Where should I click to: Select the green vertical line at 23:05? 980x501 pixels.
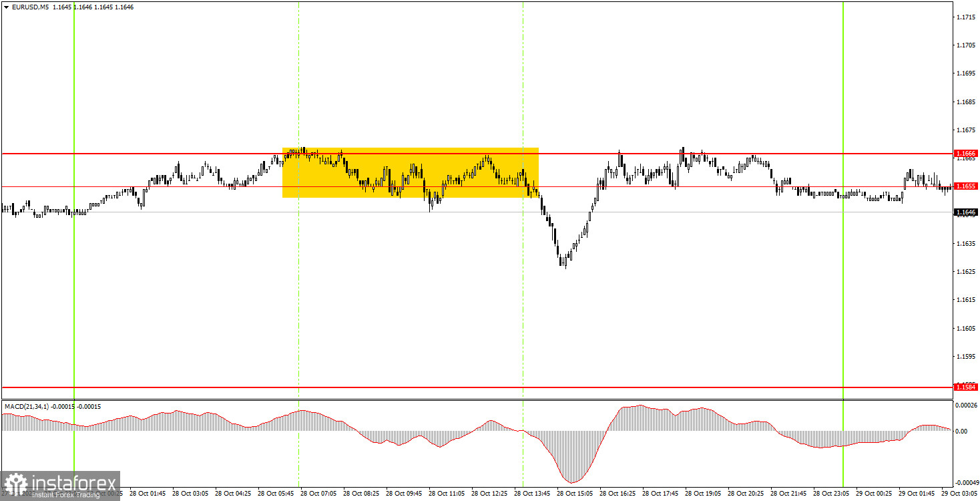[843, 244]
